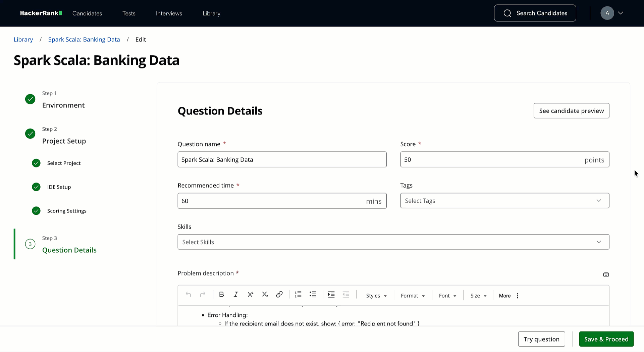The image size is (644, 352).
Task: Select the IDE Setup step
Action: pyautogui.click(x=59, y=187)
